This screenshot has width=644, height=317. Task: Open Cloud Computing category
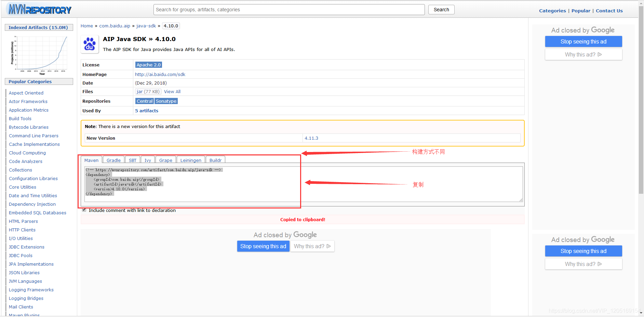[x=27, y=153]
